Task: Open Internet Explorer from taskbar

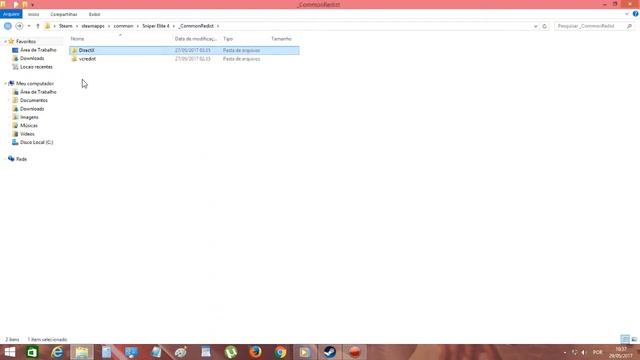Action: click(57, 352)
